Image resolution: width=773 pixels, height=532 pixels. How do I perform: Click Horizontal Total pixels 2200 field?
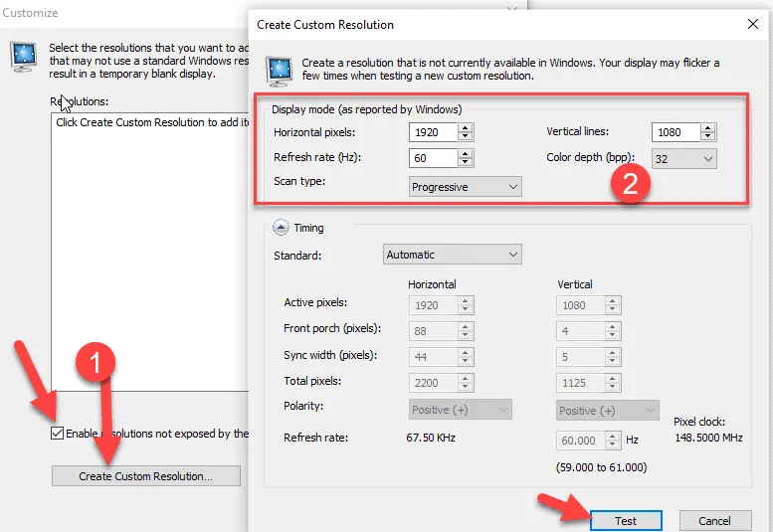[434, 383]
